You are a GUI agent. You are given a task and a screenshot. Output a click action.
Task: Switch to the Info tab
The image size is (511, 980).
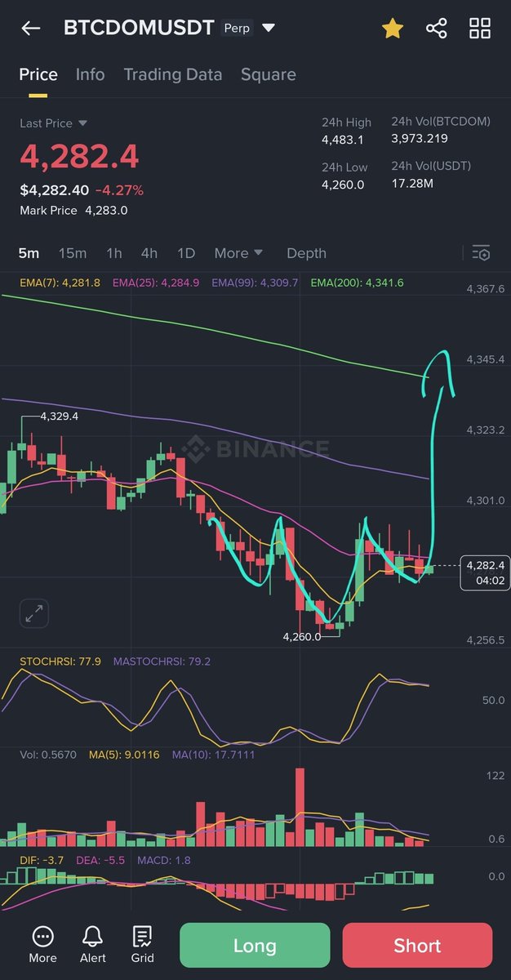(x=90, y=74)
